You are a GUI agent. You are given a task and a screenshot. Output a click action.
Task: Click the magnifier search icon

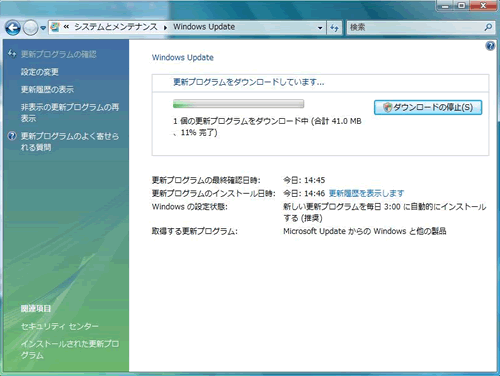coord(488,27)
